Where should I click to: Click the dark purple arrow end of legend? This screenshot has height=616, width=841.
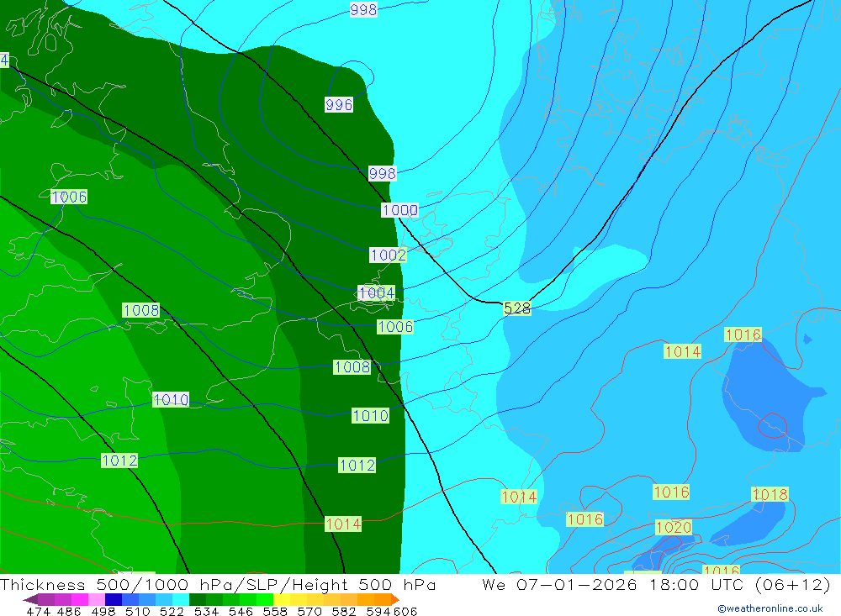click(x=30, y=599)
